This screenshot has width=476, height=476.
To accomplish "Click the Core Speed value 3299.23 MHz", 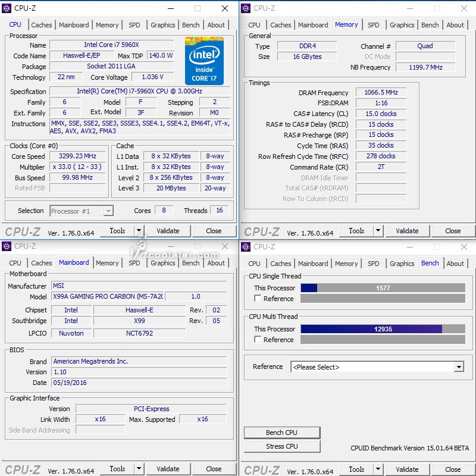I will 77,156.
